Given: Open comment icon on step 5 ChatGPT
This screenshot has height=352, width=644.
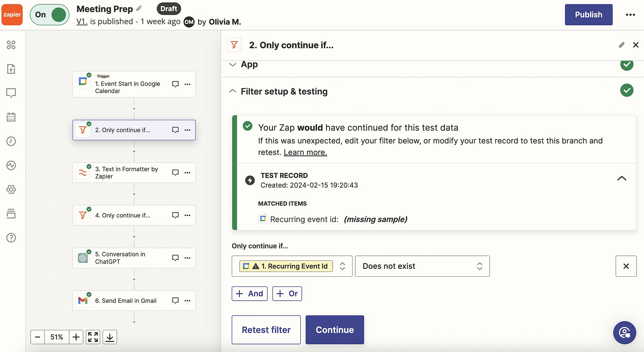Looking at the screenshot, I should (175, 258).
